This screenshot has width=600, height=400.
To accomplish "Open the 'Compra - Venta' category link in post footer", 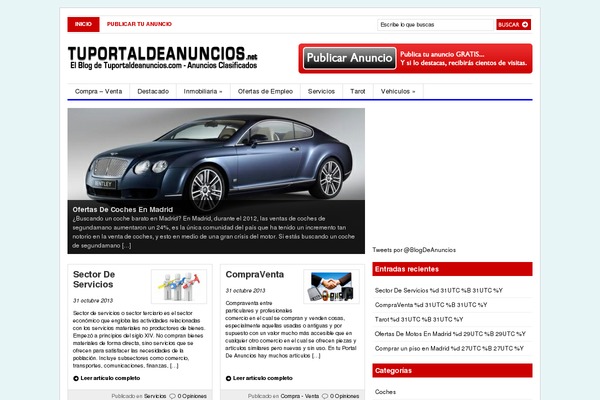I will (300, 396).
